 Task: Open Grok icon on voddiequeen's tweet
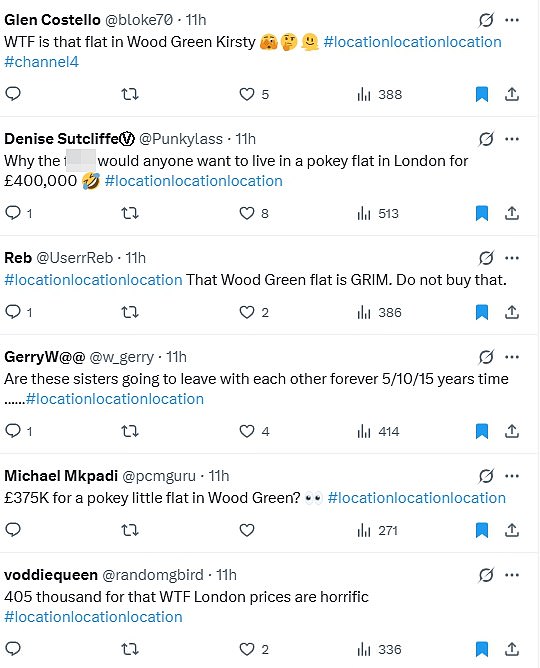[486, 575]
